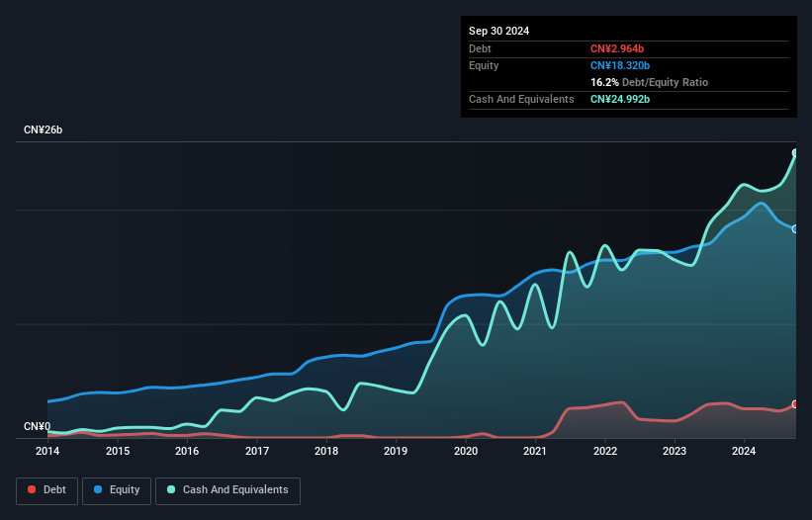
Task: Click the 2016 x-axis label
Action: pos(187,451)
